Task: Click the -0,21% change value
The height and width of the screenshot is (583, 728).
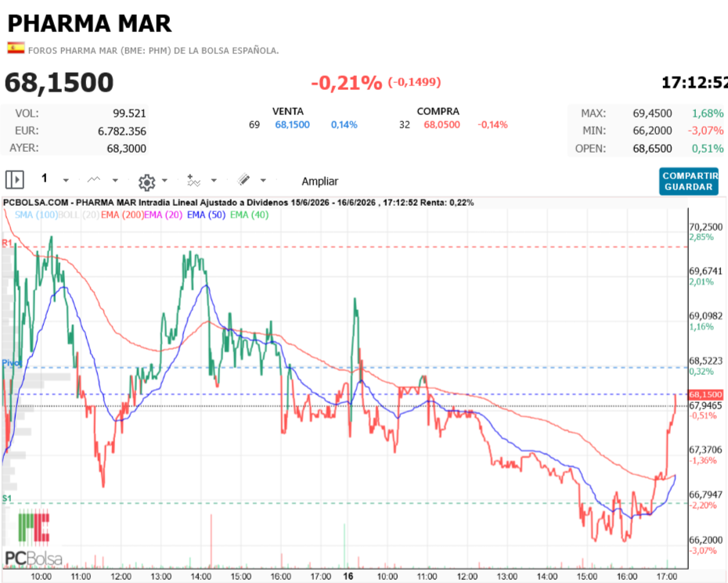Action: (346, 83)
